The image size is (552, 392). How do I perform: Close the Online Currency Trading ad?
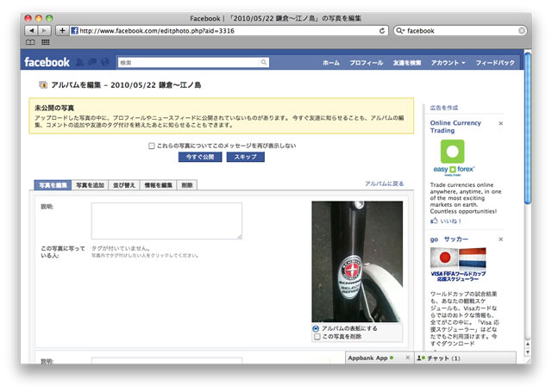[x=500, y=123]
